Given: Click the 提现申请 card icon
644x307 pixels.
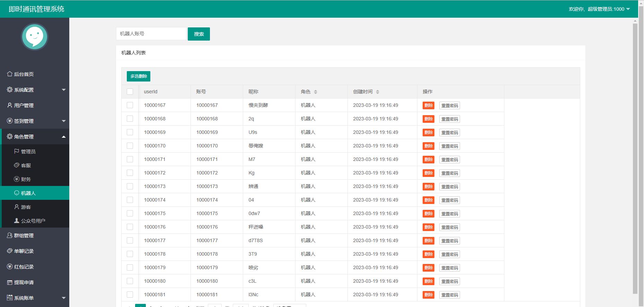Looking at the screenshot, I should (10, 282).
